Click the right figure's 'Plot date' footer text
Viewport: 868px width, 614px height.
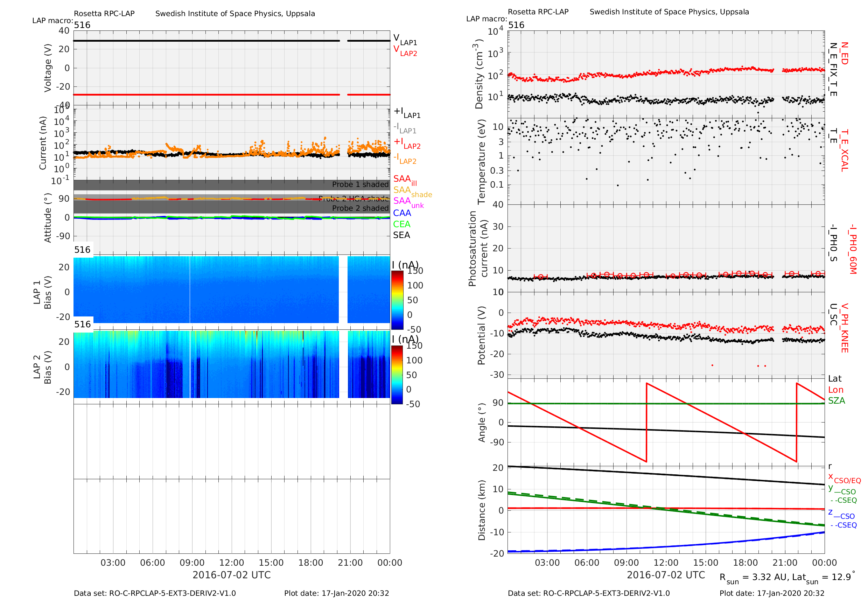[772, 594]
